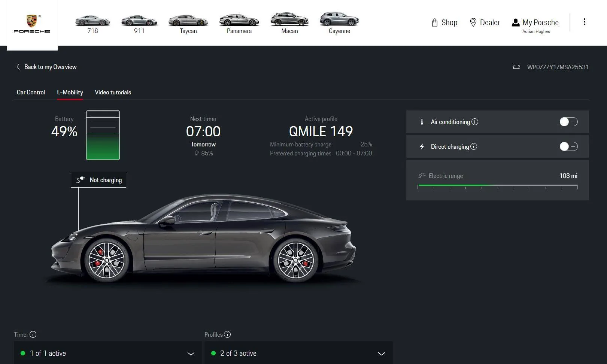Image resolution: width=607 pixels, height=364 pixels.
Task: Click the Air conditioning thermometer icon
Action: tap(422, 122)
